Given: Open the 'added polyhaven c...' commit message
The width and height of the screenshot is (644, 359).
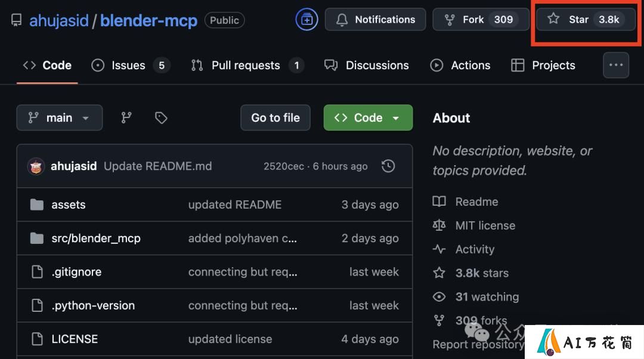Looking at the screenshot, I should [x=243, y=238].
